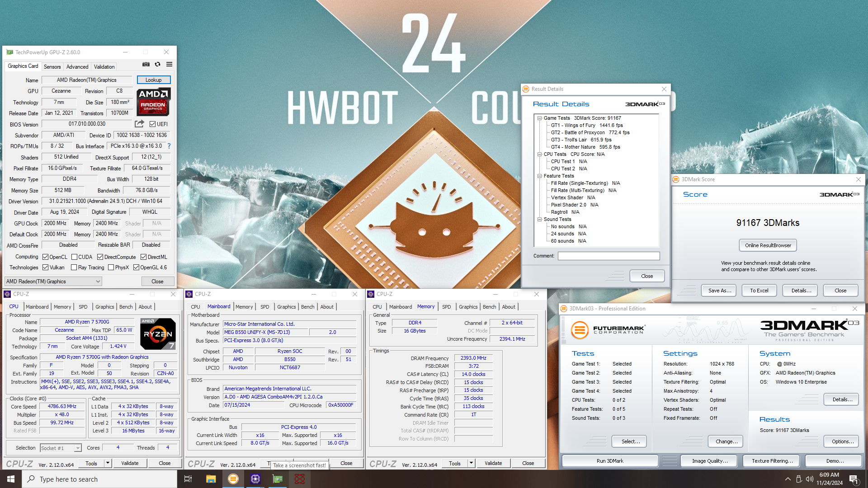Screen dimensions: 868x488
Task: Click the Online ResultBrowser button
Action: (768, 245)
